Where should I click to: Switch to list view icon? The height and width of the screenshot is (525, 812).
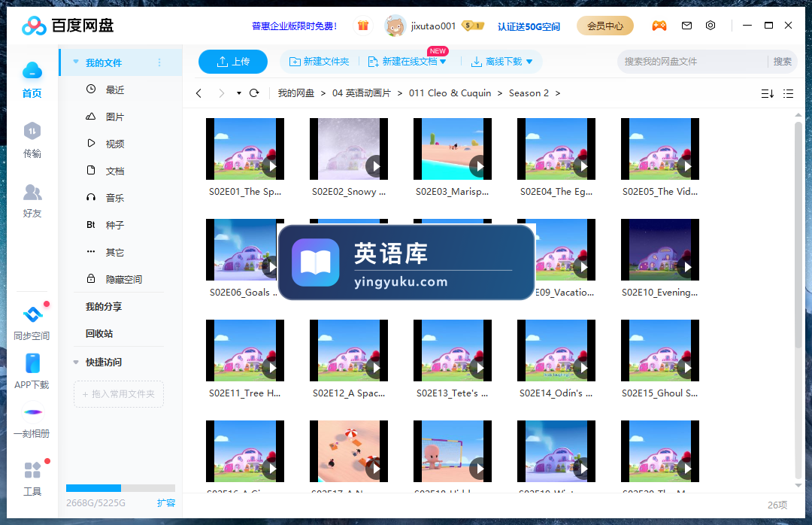pos(788,94)
